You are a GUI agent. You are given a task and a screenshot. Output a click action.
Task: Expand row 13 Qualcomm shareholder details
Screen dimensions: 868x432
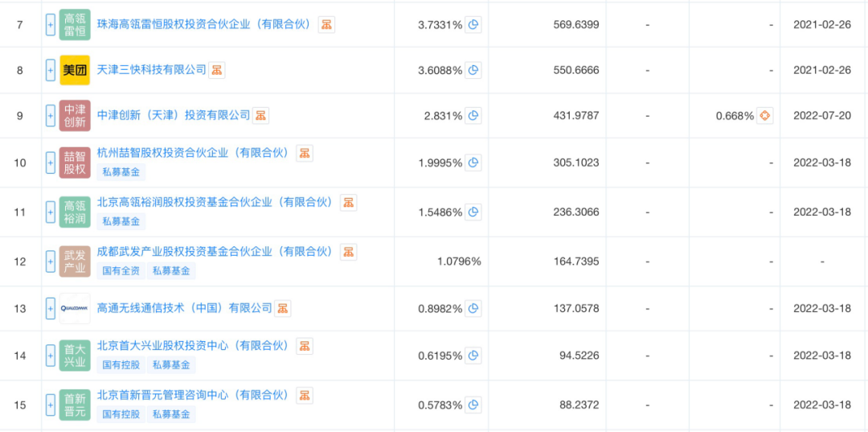pos(51,308)
